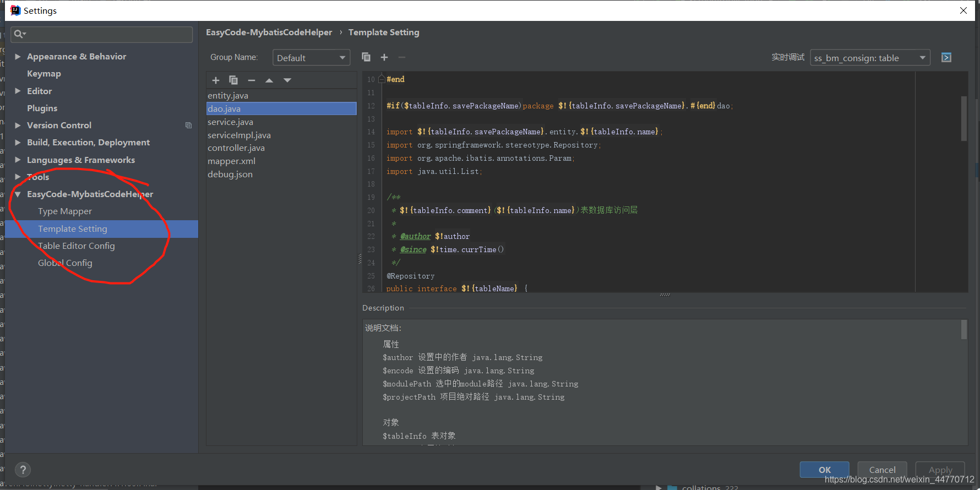Expand the Editor section
The width and height of the screenshot is (980, 490).
click(18, 91)
